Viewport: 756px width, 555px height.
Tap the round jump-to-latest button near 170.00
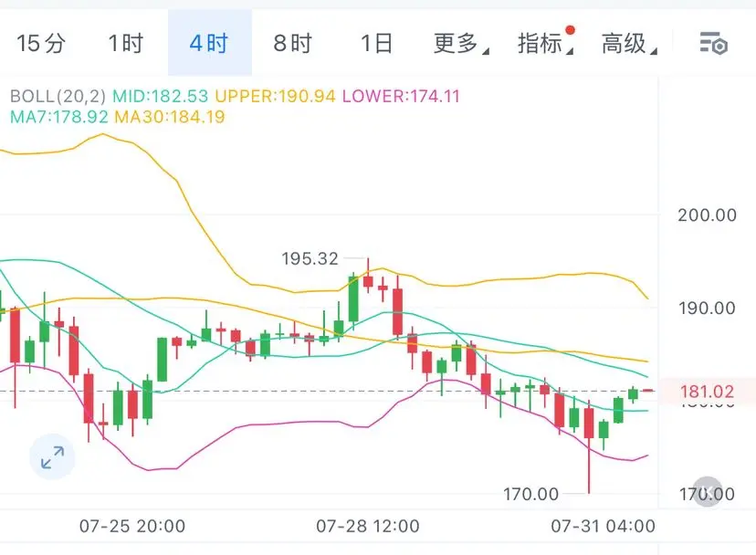tap(708, 491)
